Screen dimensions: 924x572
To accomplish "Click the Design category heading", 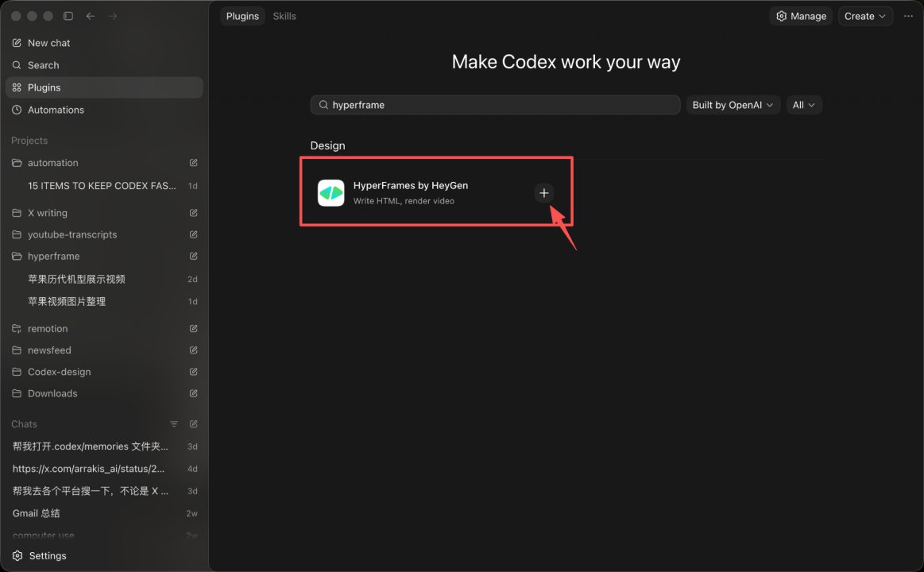I will [x=327, y=145].
